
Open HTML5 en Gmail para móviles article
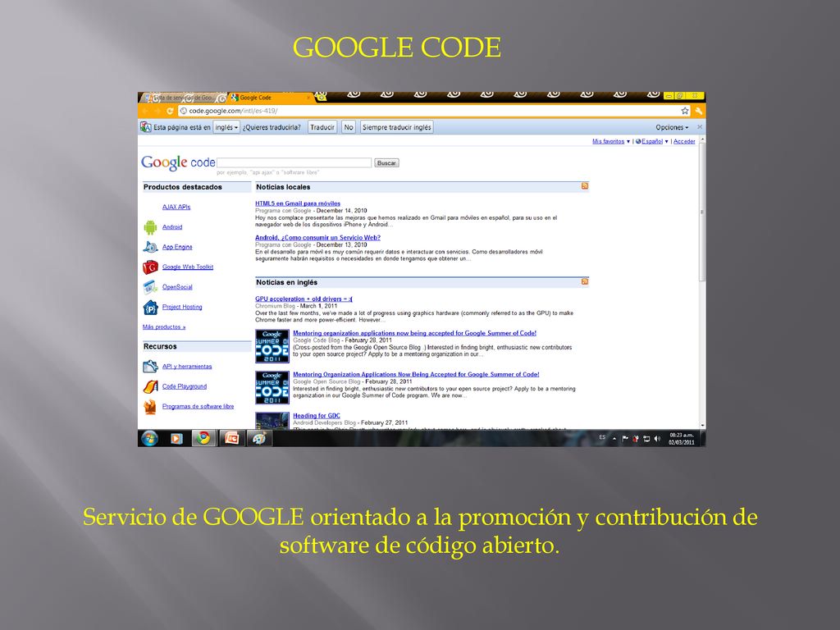(x=298, y=203)
